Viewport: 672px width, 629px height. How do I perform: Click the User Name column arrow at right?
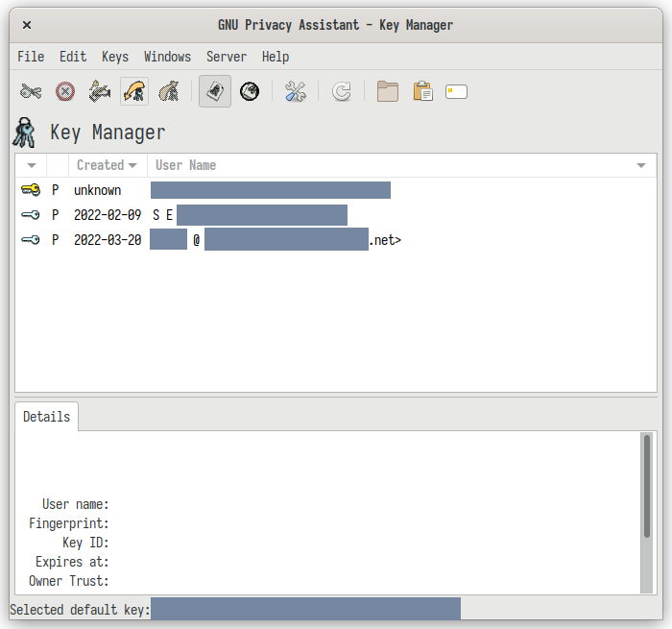[641, 166]
